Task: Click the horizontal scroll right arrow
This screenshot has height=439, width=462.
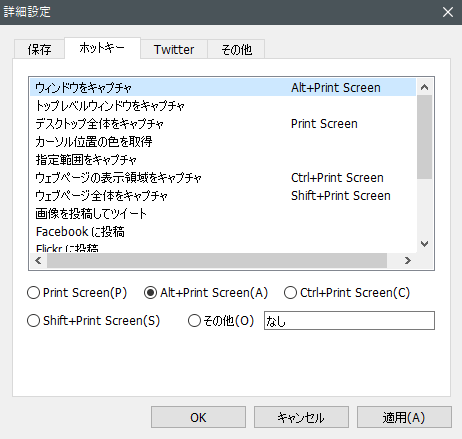Action: coord(408,260)
